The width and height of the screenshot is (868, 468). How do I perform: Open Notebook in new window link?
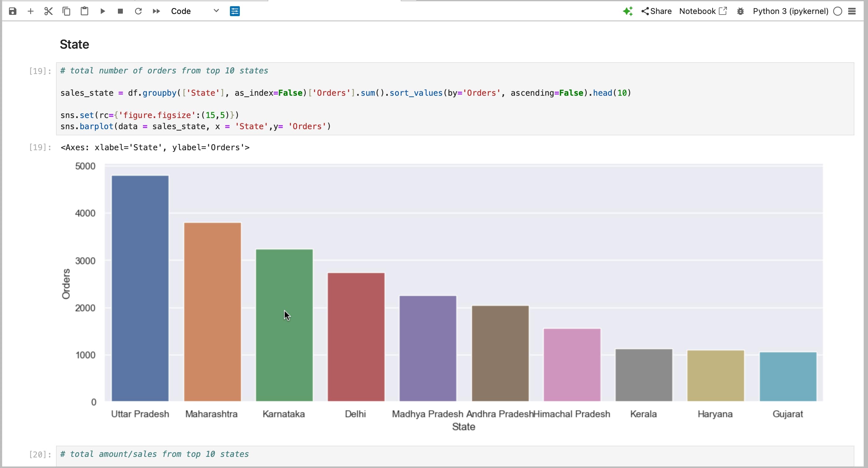click(x=703, y=11)
